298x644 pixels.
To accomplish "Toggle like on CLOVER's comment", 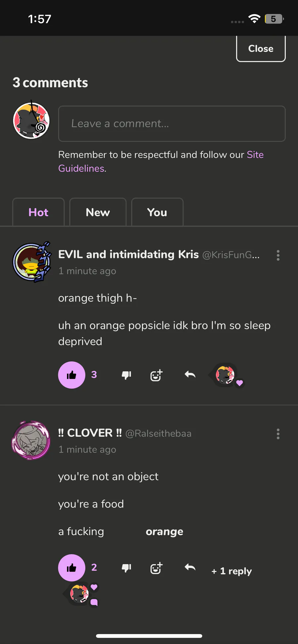I will pos(72,568).
